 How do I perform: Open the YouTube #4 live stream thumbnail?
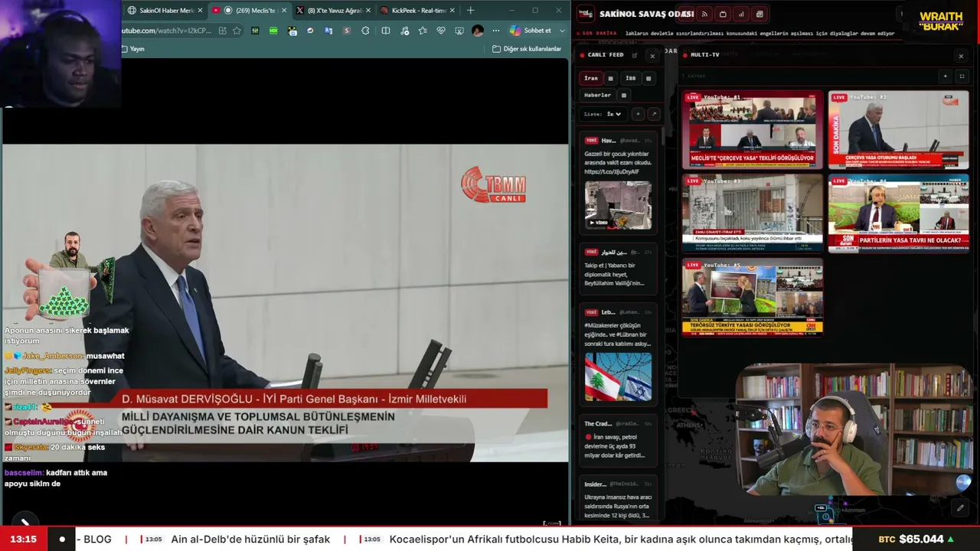click(x=898, y=214)
